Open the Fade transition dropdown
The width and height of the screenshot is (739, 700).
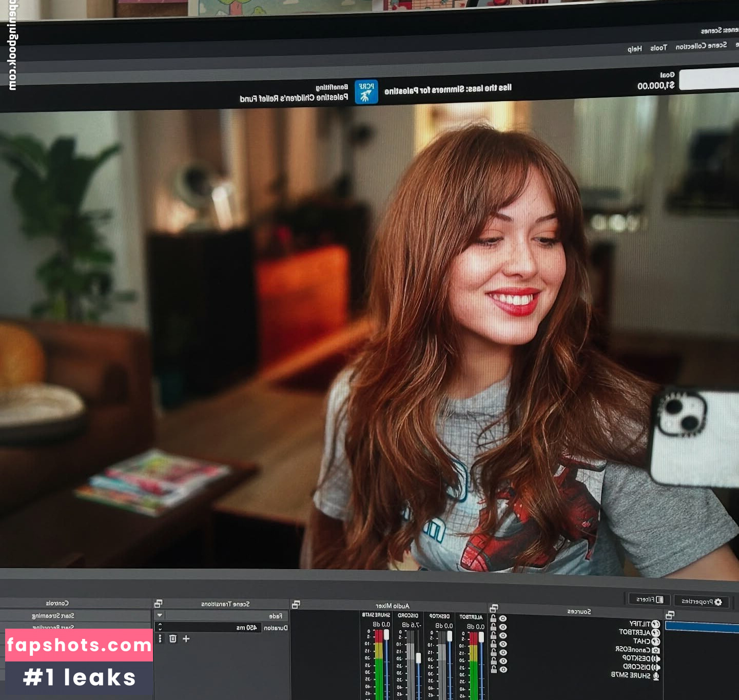tap(159, 615)
